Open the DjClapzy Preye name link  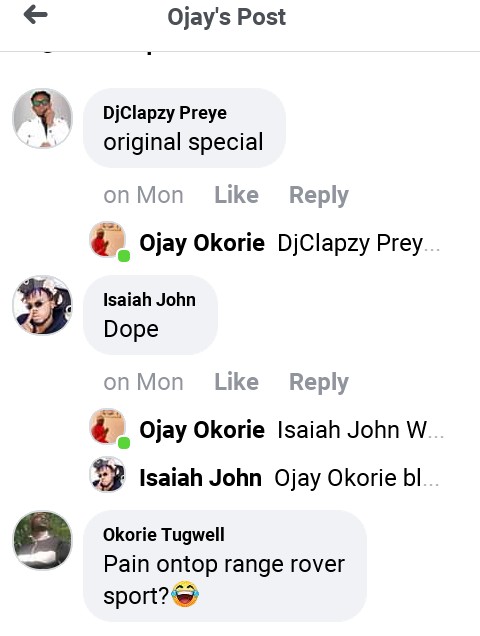pyautogui.click(x=165, y=113)
